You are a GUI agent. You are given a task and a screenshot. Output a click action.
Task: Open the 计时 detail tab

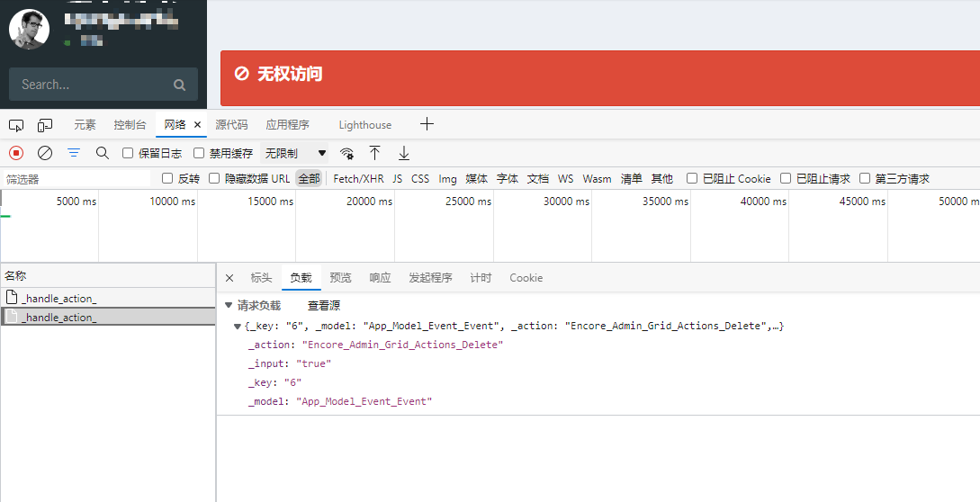click(x=481, y=278)
